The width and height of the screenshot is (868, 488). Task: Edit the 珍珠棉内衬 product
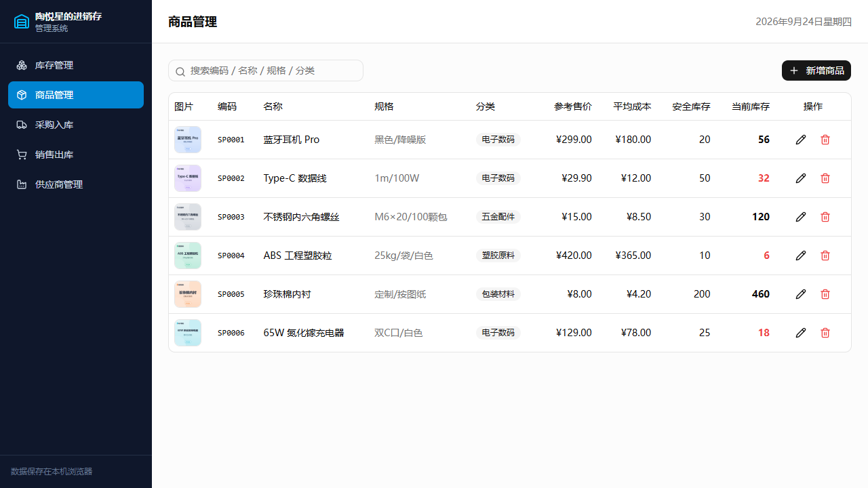pos(801,294)
